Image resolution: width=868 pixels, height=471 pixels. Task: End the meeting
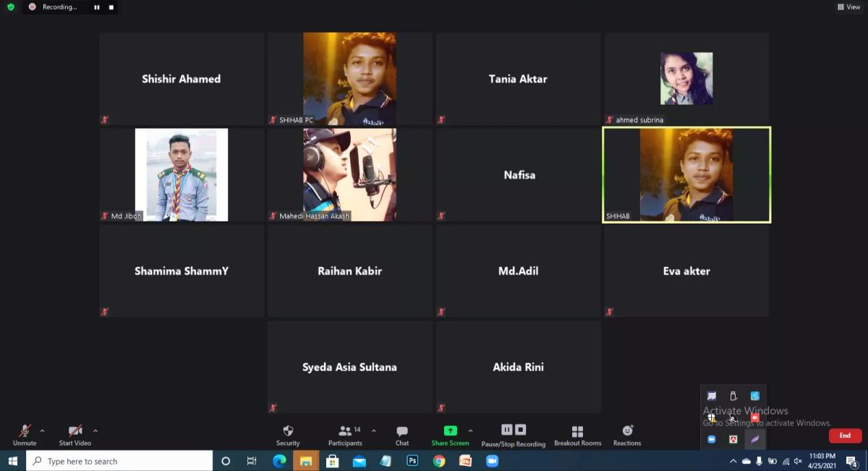click(845, 436)
